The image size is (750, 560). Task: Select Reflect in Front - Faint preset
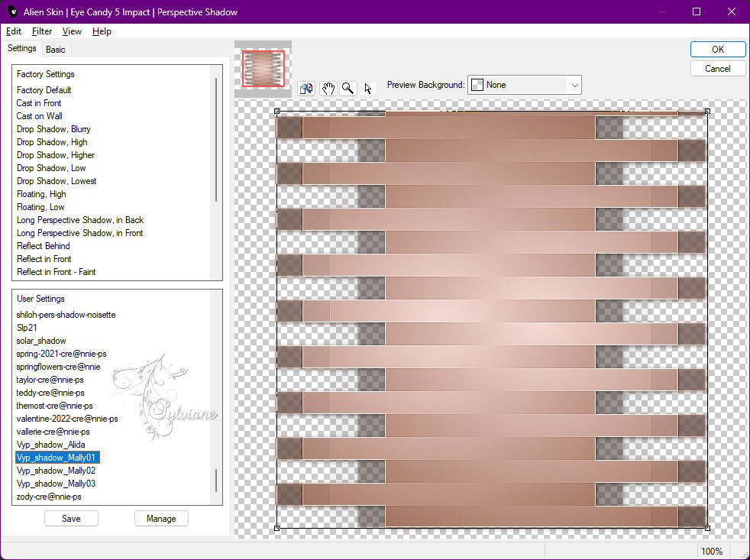pos(56,271)
